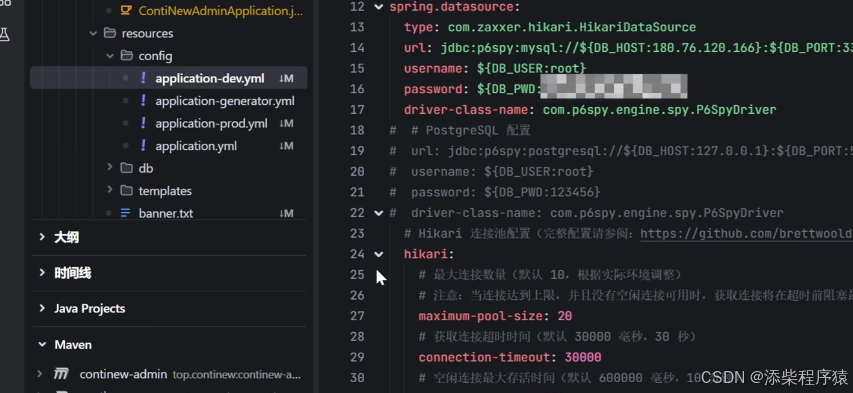The image size is (853, 393).
Task: Click maximum-pool-size value 20
Action: [565, 316]
